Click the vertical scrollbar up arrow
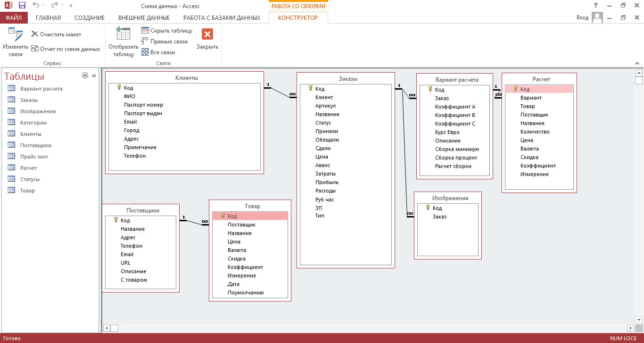 639,73
